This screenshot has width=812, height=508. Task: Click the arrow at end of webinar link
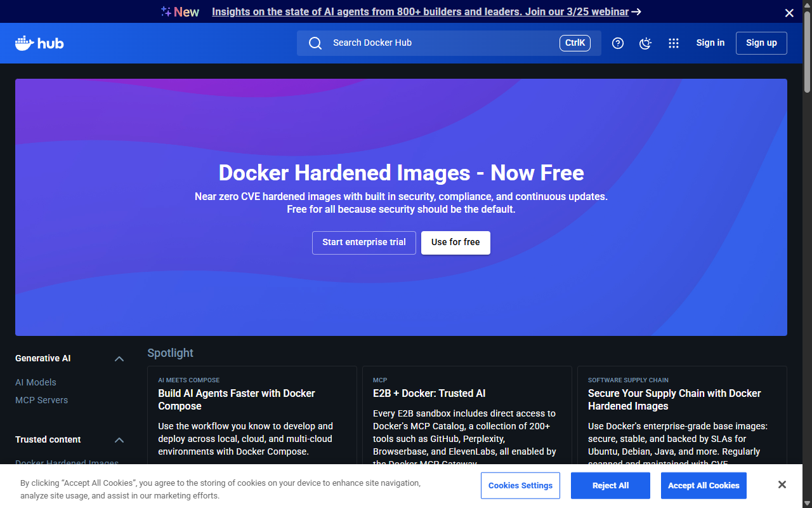(636, 11)
